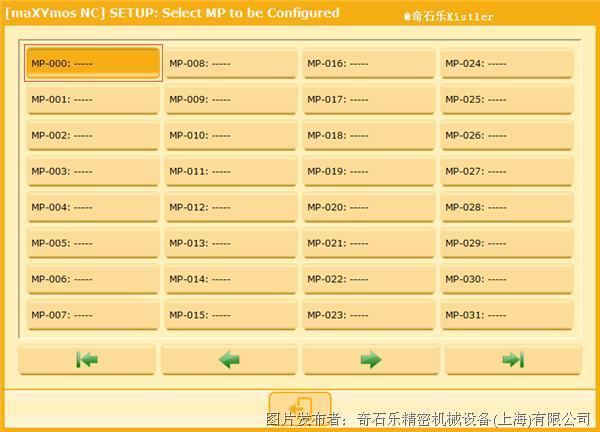Screen dimensions: 600x432
Task: Choose MP-008 from the list
Action: (x=231, y=63)
